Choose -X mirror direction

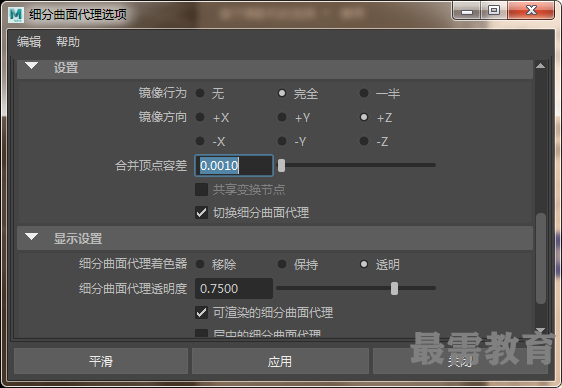[200, 141]
